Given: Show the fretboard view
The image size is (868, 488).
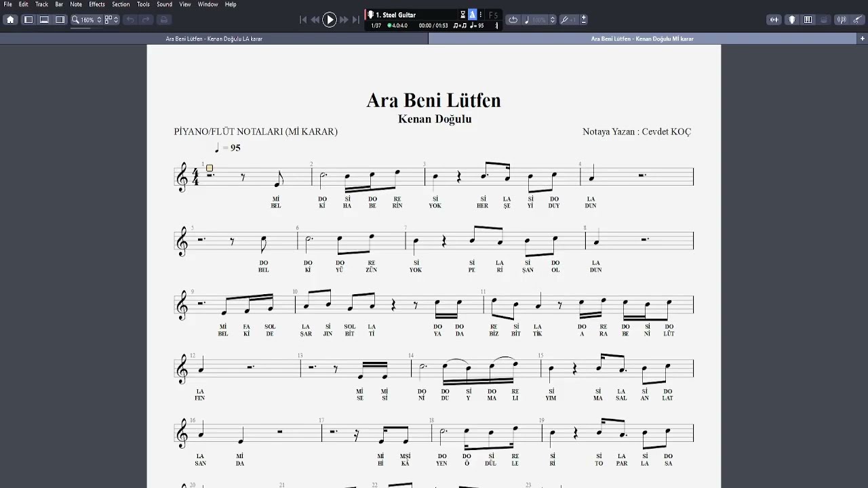Looking at the screenshot, I should pos(792,20).
